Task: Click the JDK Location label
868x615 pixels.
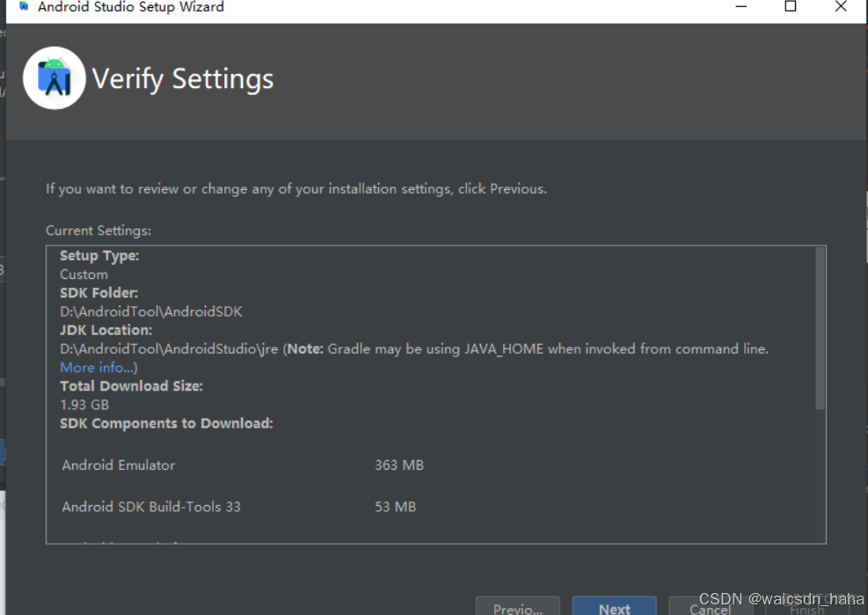Action: coord(106,330)
